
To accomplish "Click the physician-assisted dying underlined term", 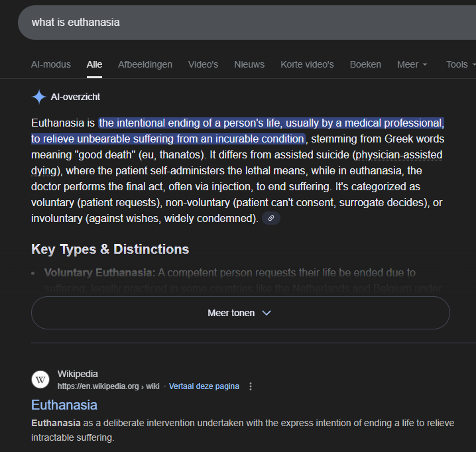I will [x=398, y=155].
